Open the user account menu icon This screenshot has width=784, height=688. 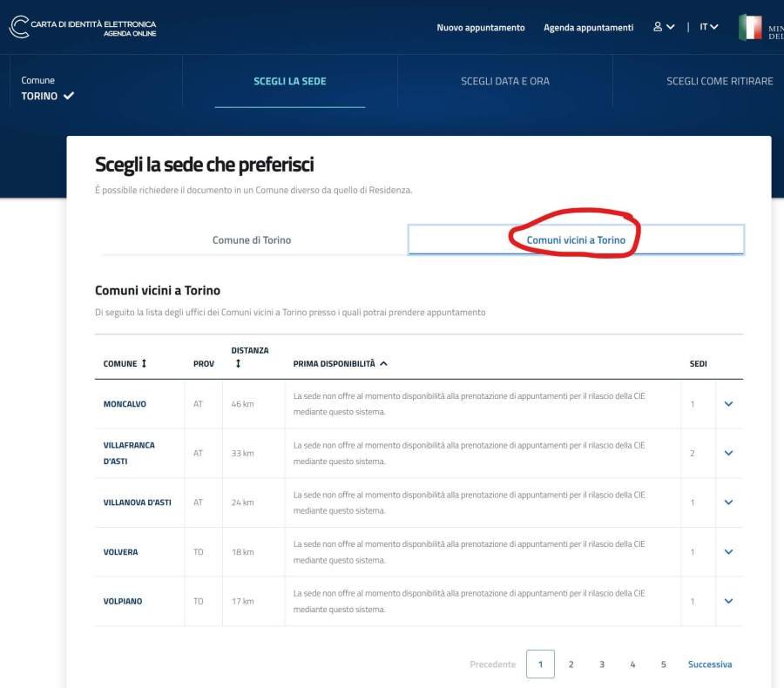click(658, 27)
